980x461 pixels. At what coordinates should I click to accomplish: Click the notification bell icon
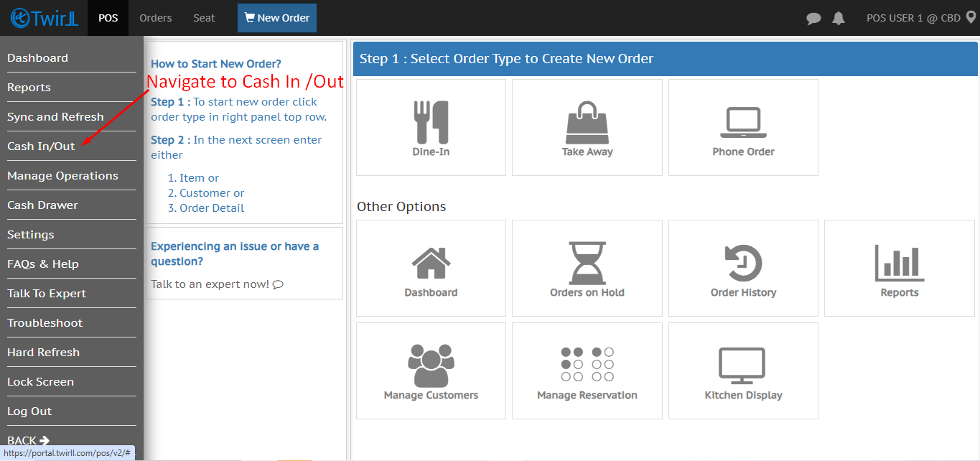click(838, 19)
